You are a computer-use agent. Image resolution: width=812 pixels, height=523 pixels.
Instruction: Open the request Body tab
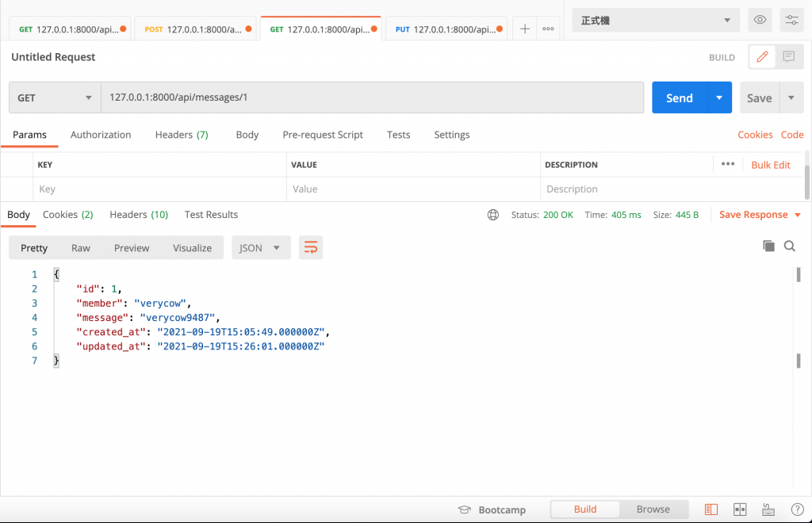247,135
